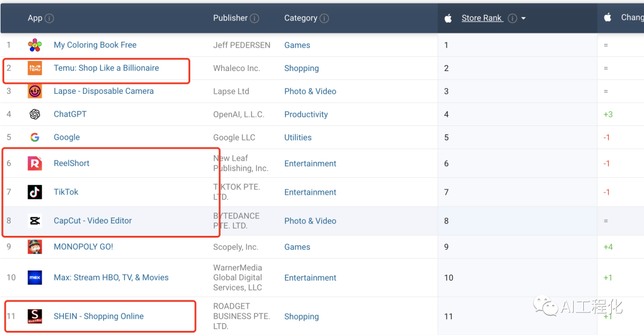Viewport: 644px width, 335px height.
Task: Open the Store Rank sort dropdown arrow
Action: tap(524, 19)
